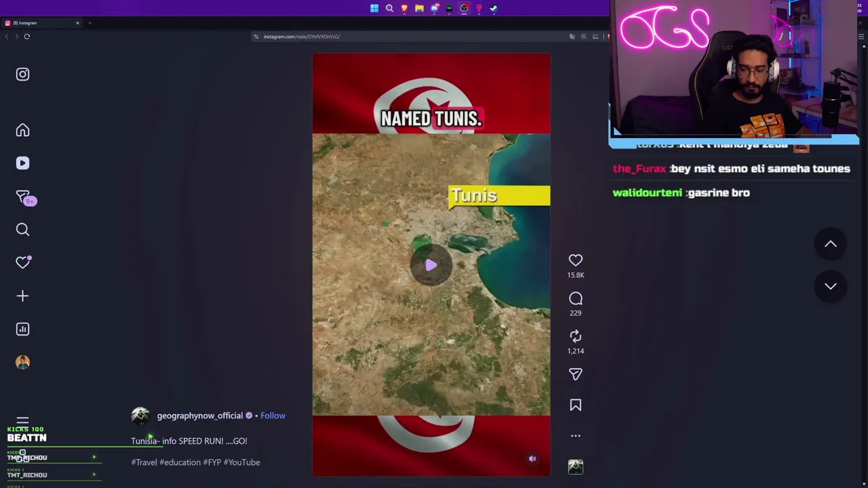868x488 pixels.
Task: Open Notifications heart in sidebar
Action: (22, 262)
